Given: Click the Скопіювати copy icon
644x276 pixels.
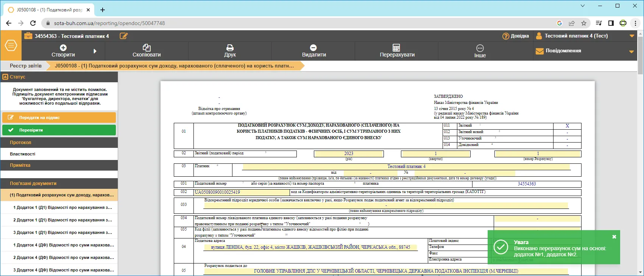Looking at the screenshot, I should 147,48.
